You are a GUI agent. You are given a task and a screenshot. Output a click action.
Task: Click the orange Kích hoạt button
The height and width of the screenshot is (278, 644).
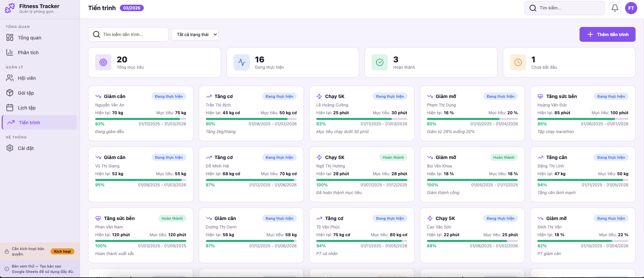62,251
